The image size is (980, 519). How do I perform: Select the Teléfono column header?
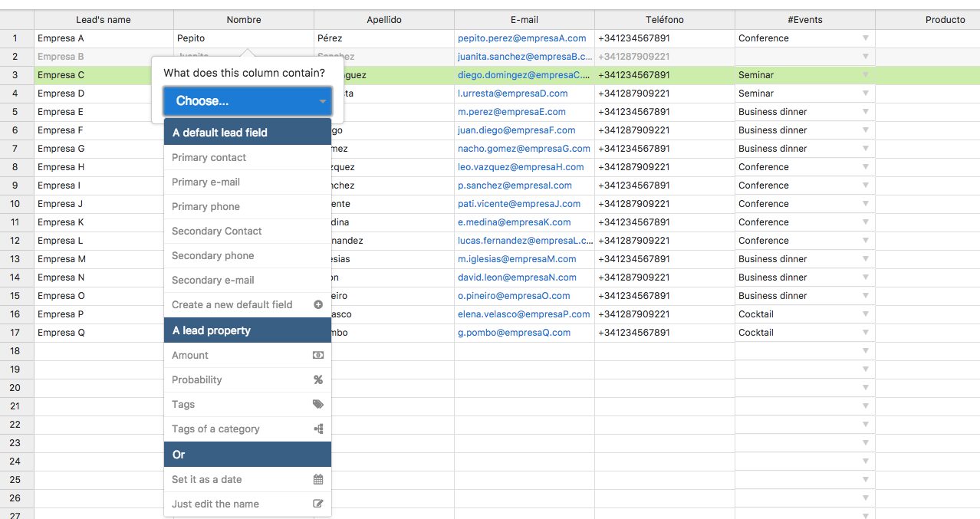click(664, 19)
